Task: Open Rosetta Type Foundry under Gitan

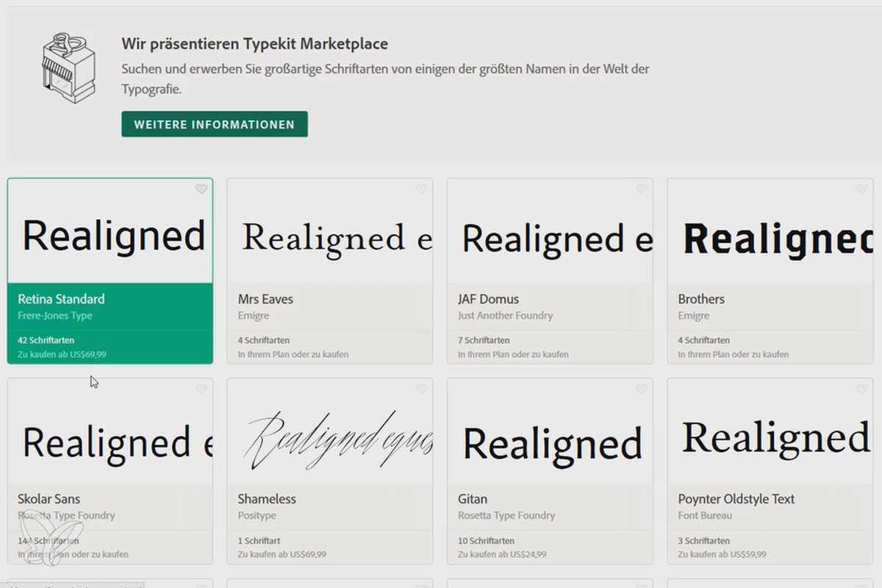Action: coord(506,516)
